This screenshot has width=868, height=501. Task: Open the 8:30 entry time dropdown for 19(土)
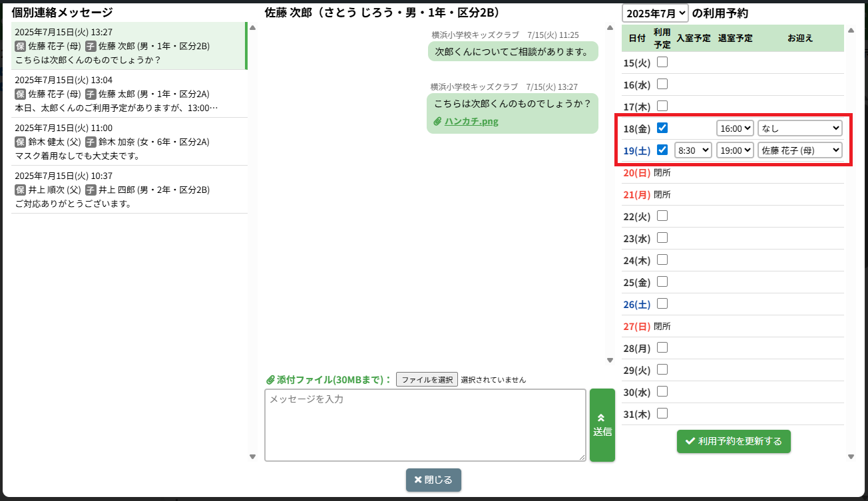coord(693,150)
